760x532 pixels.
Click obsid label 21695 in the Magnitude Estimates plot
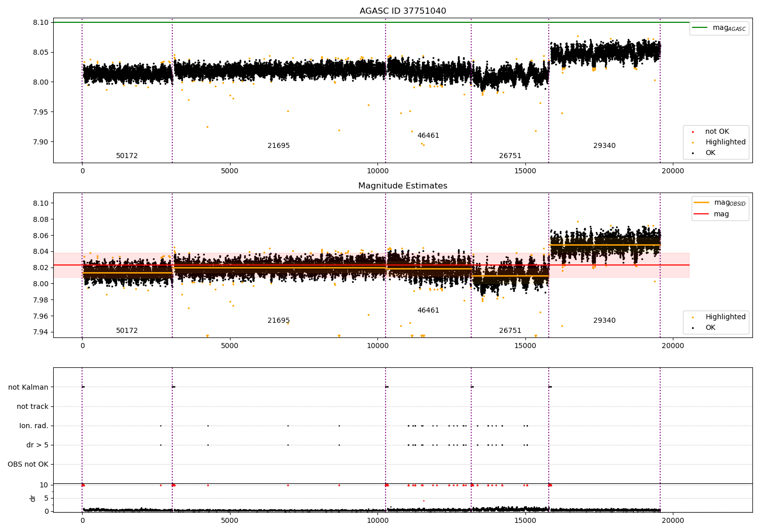point(279,321)
